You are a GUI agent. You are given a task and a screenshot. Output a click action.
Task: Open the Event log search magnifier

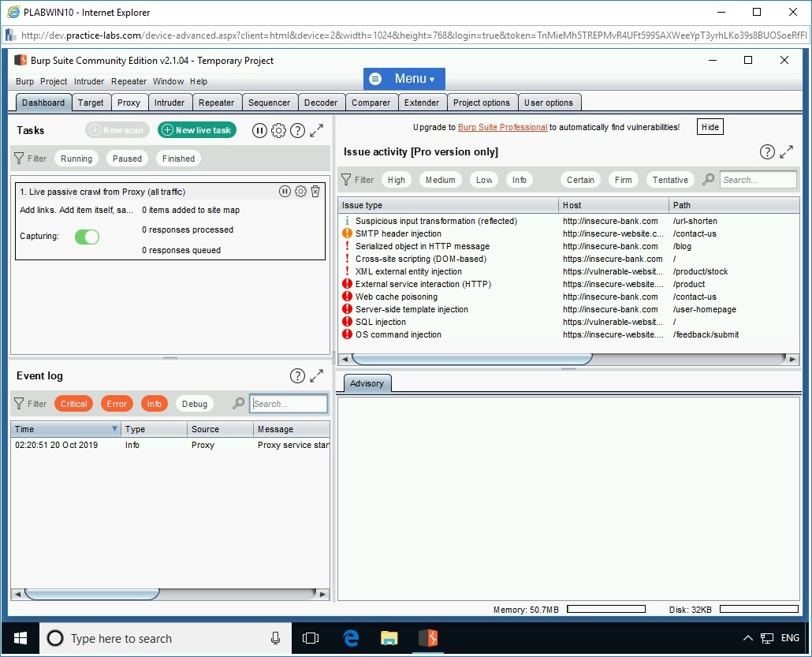[x=237, y=403]
